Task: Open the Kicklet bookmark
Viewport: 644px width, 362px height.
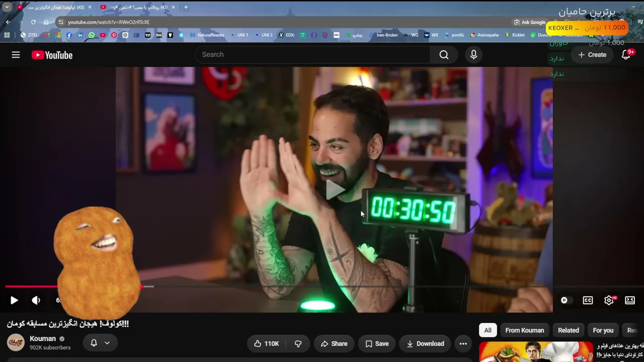Action: [x=515, y=35]
